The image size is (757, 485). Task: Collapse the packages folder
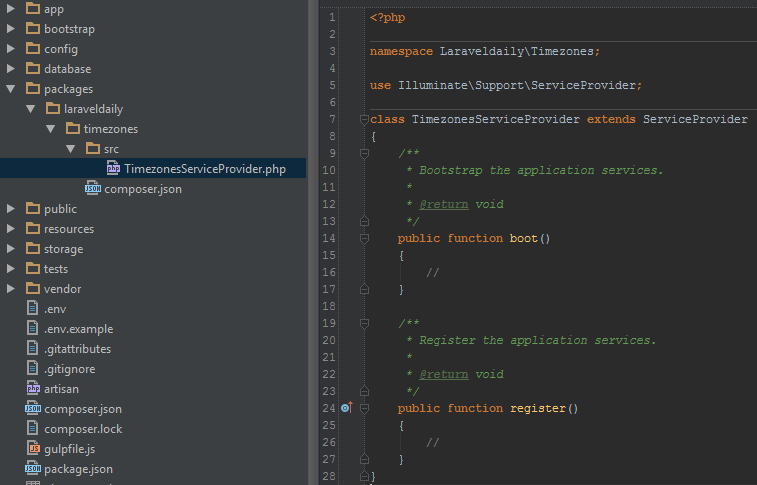[x=11, y=89]
